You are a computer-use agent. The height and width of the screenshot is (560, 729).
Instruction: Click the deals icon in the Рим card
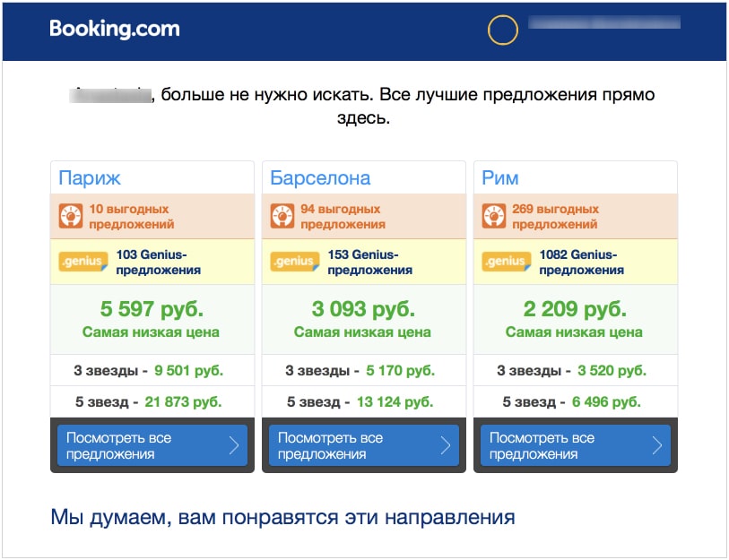pyautogui.click(x=494, y=216)
